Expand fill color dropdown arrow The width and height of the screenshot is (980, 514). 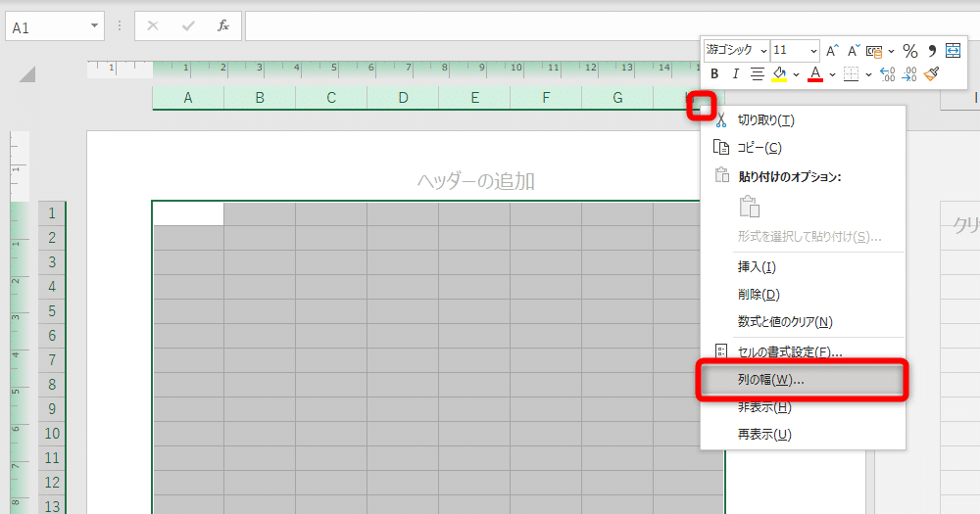(x=796, y=75)
